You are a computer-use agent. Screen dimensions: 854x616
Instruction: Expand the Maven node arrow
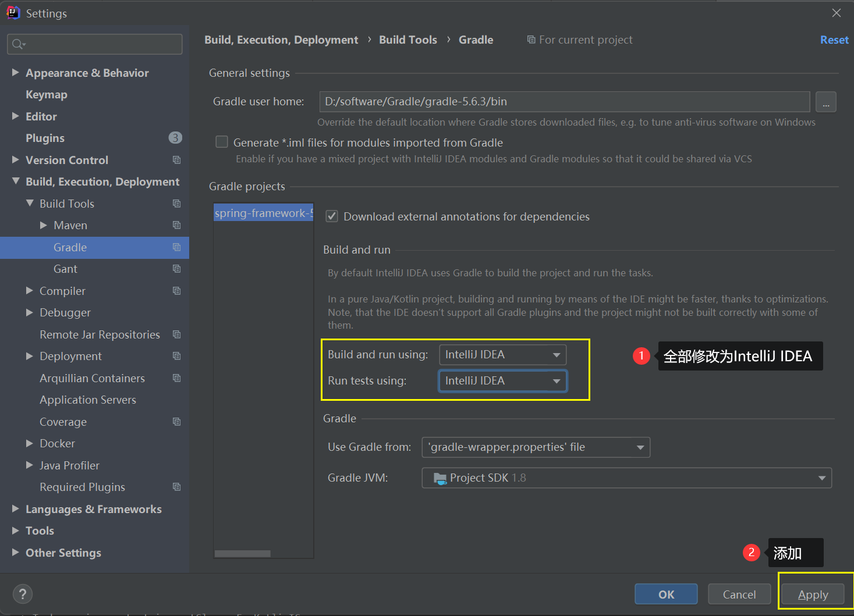(x=44, y=225)
